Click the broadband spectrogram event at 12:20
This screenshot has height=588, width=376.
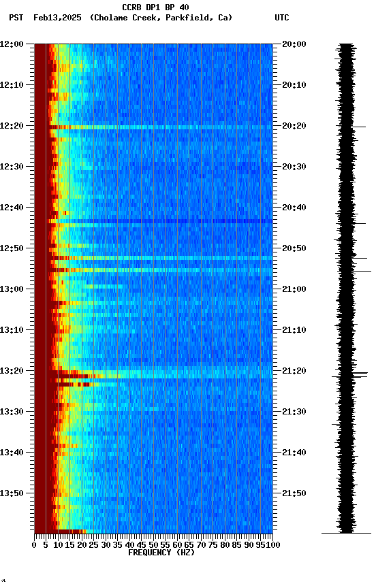point(160,127)
